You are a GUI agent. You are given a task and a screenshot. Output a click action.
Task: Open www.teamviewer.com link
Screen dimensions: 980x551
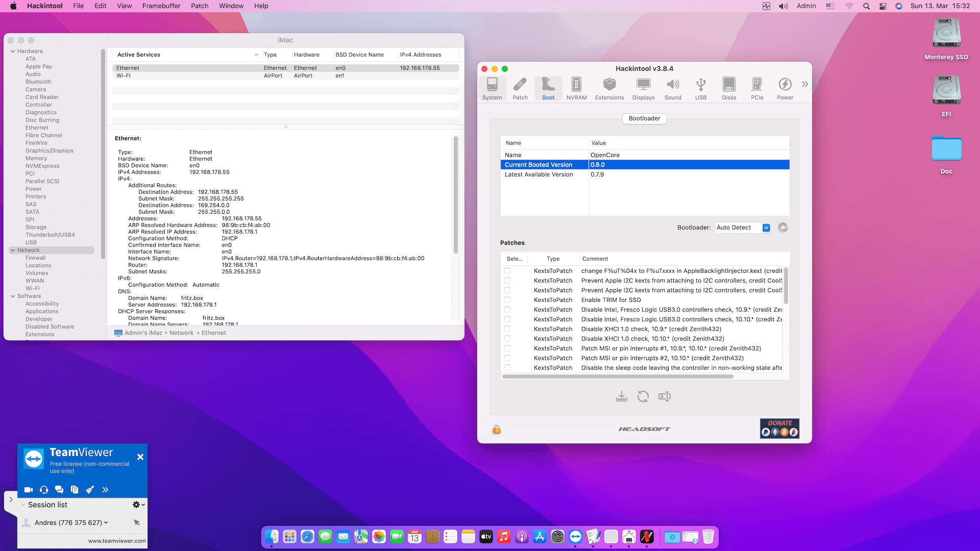coord(116,541)
